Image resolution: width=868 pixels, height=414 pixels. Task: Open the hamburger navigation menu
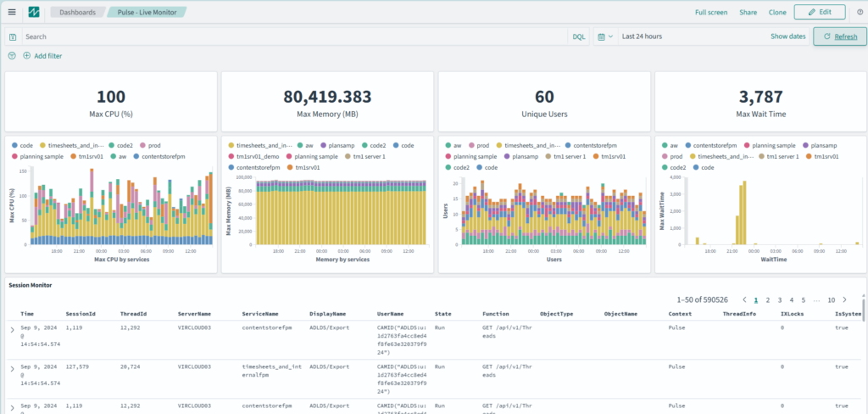click(12, 12)
